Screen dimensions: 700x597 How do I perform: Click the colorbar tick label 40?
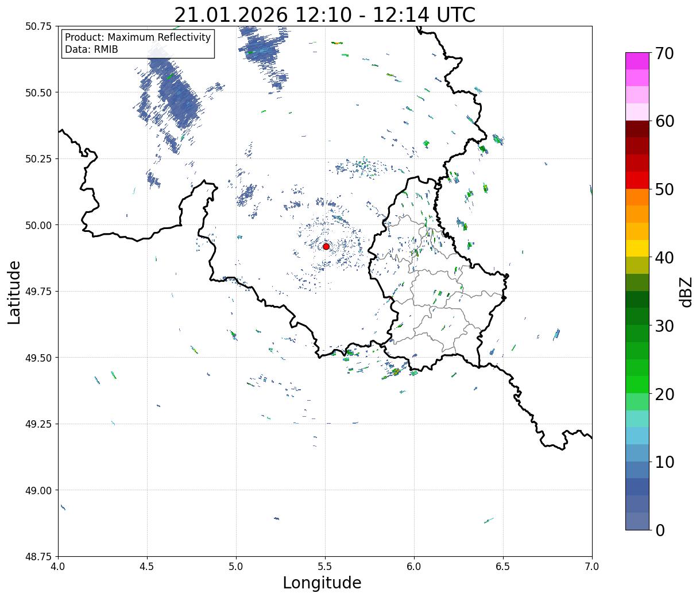[x=664, y=258]
